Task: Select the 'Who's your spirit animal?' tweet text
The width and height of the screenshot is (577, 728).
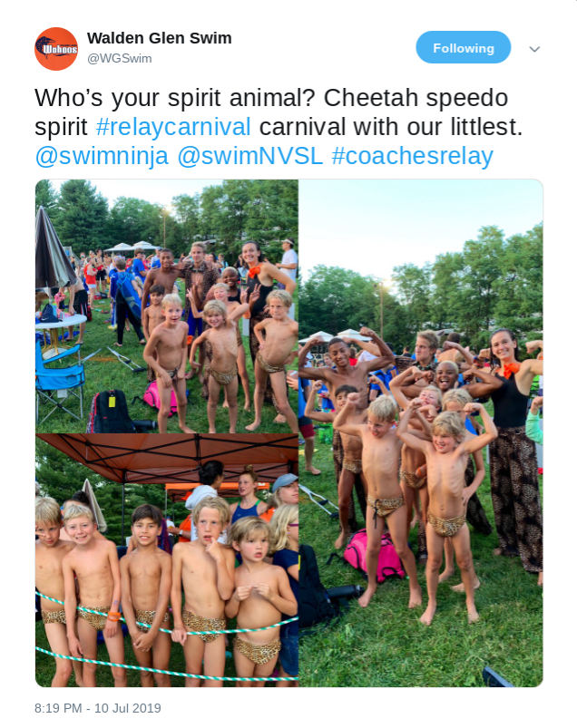Action: (x=175, y=99)
